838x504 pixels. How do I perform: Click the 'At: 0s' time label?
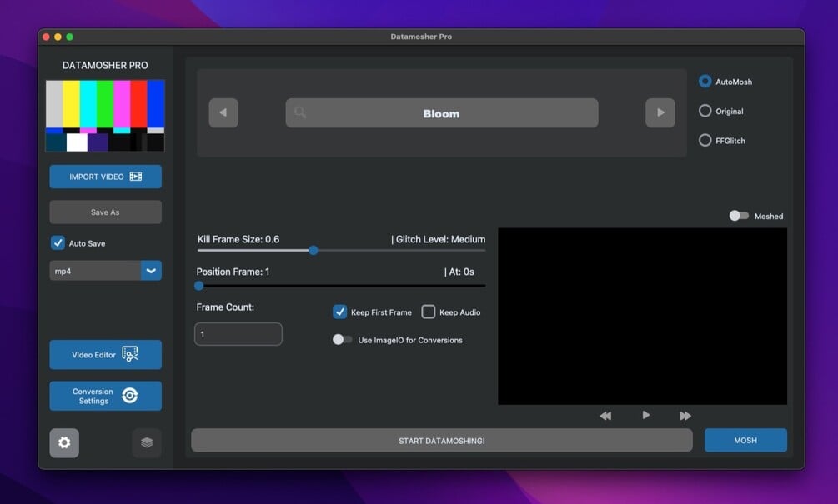[461, 272]
